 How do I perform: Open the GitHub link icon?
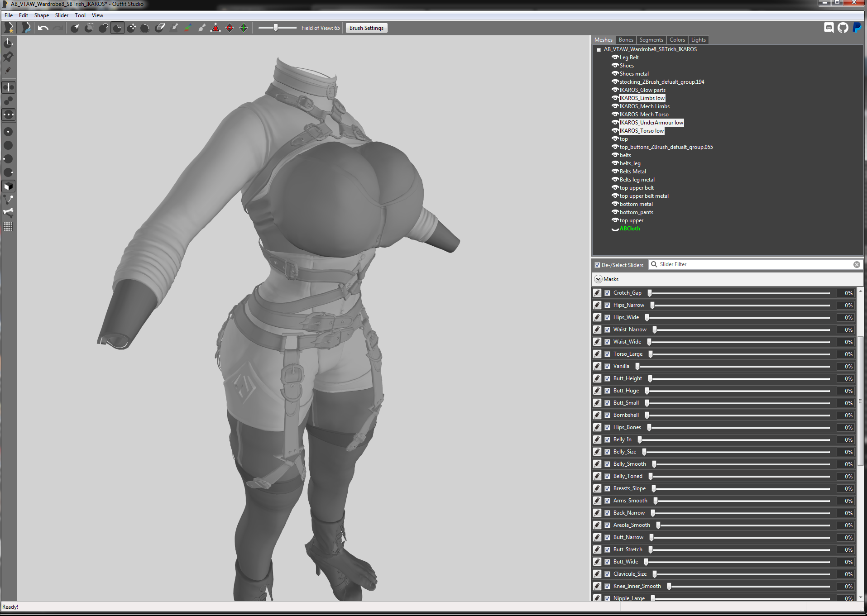843,28
